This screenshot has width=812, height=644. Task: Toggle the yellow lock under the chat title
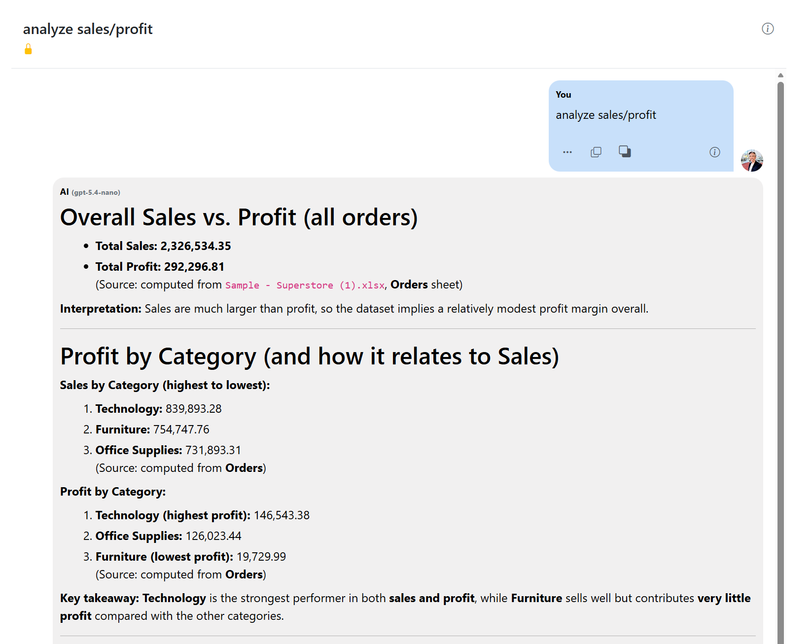29,49
